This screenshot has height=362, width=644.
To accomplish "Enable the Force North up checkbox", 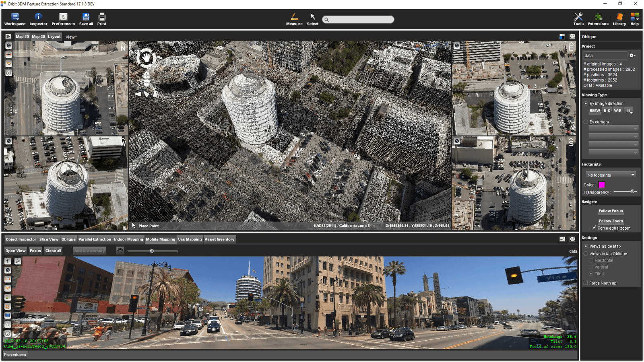I will (x=586, y=283).
